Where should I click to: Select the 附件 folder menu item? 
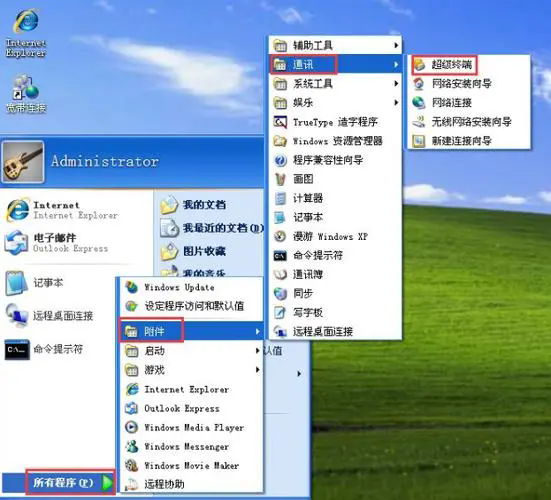coord(191,331)
